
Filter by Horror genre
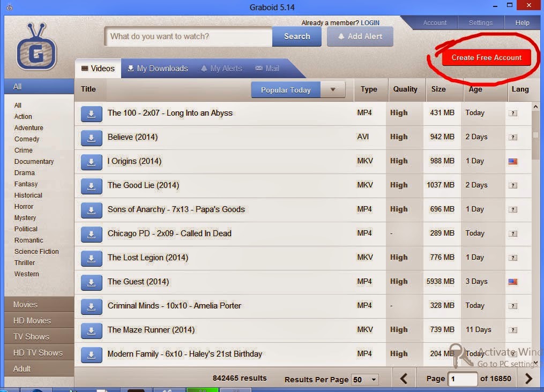coord(24,207)
